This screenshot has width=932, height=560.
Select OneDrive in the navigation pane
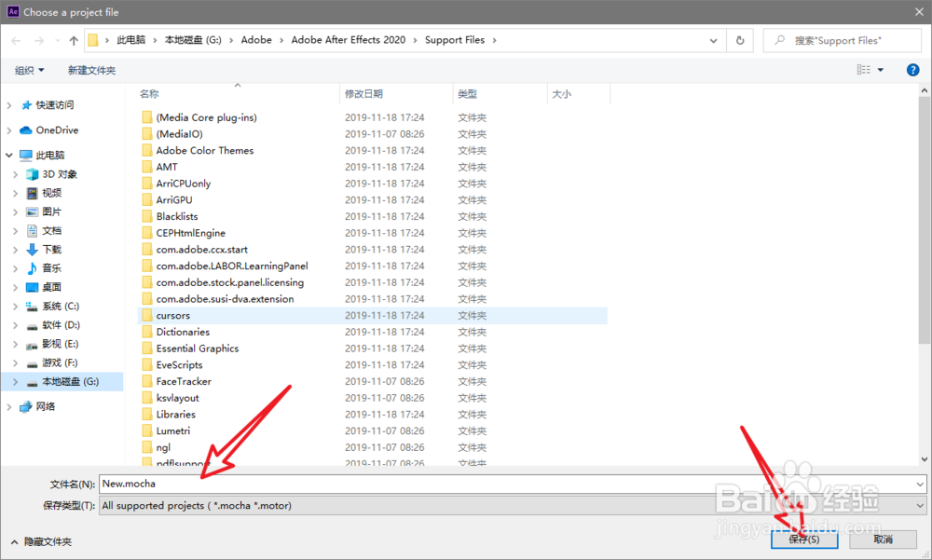click(57, 130)
